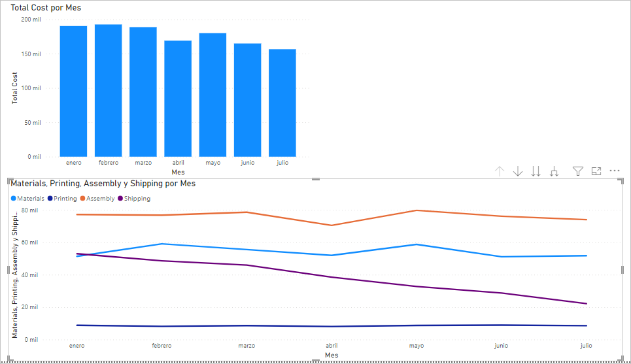Click 'abril' label on line chart axis
This screenshot has height=364, width=631.
pos(332,346)
